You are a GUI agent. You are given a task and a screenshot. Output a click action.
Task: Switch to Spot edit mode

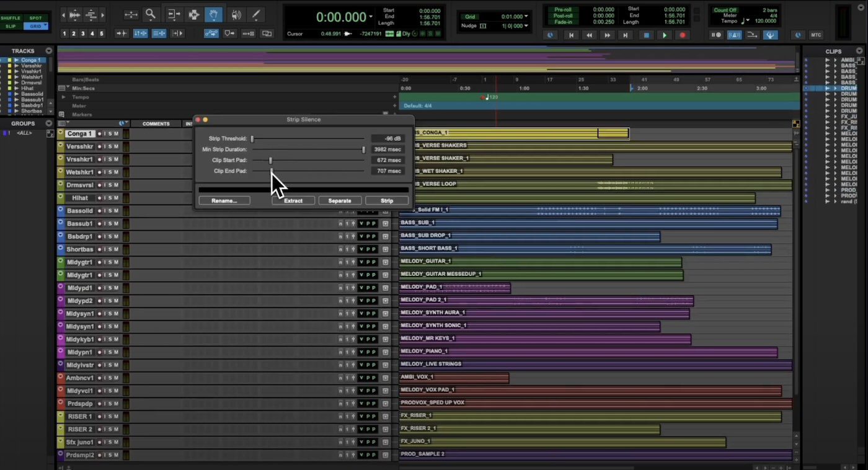35,18
